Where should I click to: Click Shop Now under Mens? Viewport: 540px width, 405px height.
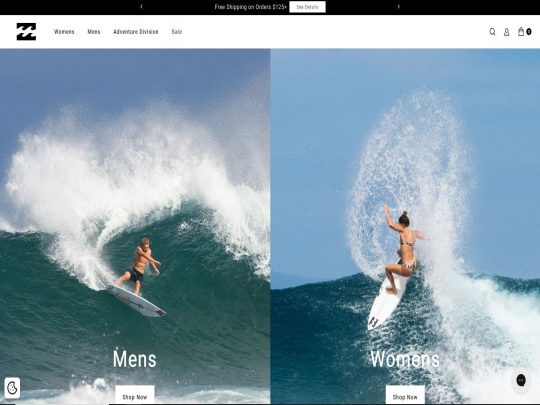click(135, 395)
